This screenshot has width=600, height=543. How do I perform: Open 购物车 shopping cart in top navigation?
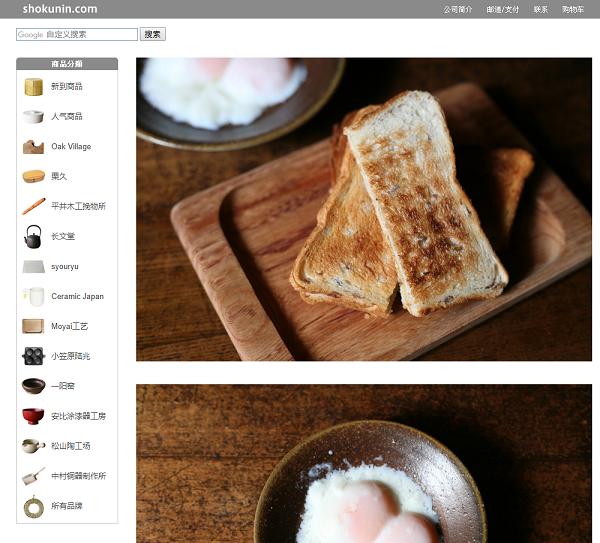click(x=573, y=10)
